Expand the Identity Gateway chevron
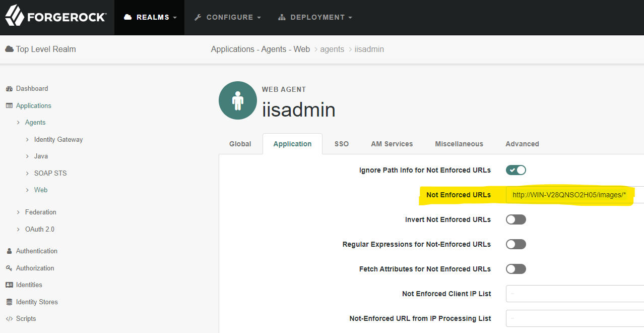 (28, 140)
